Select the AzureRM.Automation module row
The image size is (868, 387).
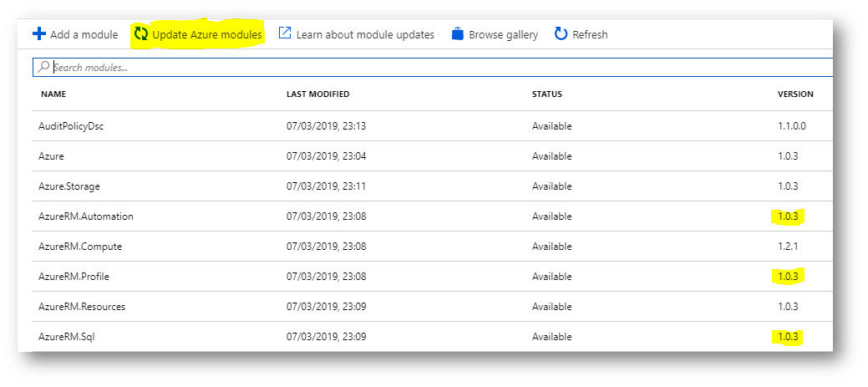point(433,216)
